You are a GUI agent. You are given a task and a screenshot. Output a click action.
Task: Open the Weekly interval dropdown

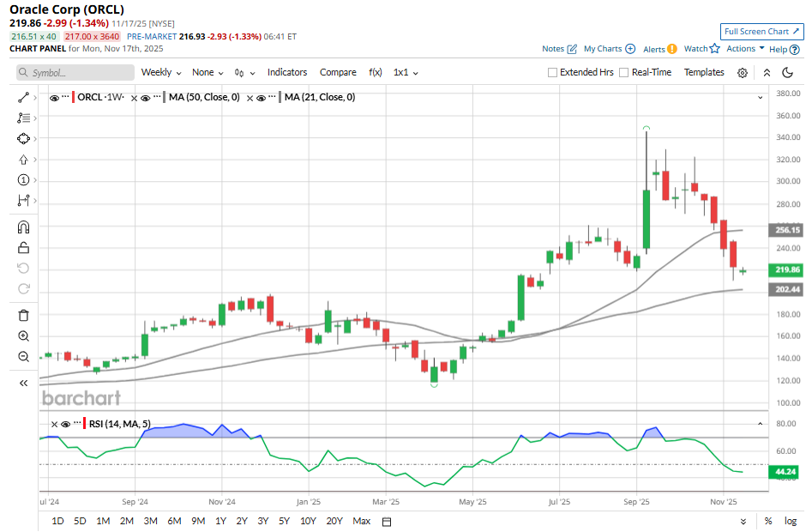[161, 73]
